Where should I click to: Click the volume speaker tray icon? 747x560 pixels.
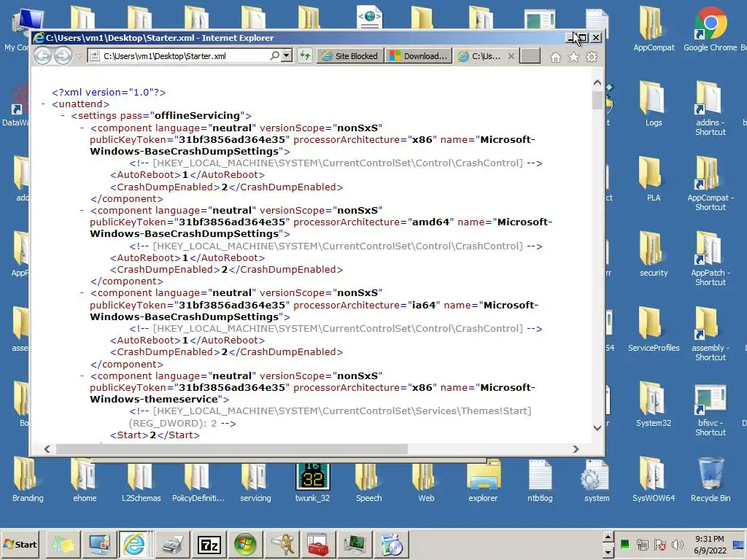(x=678, y=544)
